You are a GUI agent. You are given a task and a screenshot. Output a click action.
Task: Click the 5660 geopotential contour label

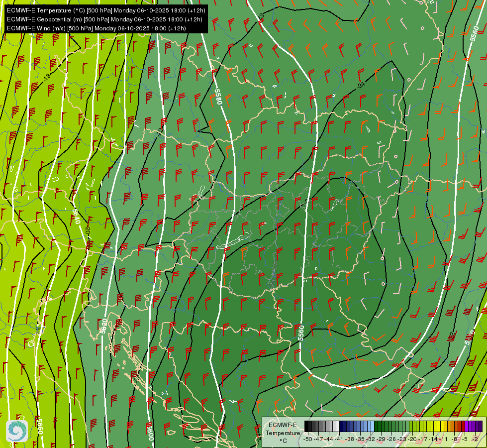coord(39,427)
